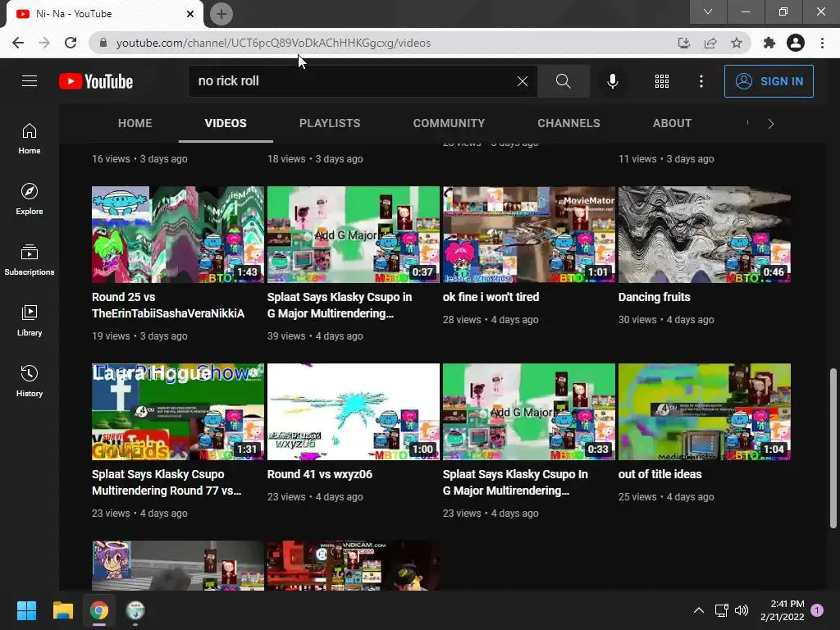Image resolution: width=840 pixels, height=630 pixels.
Task: Reload the page
Action: click(x=71, y=43)
